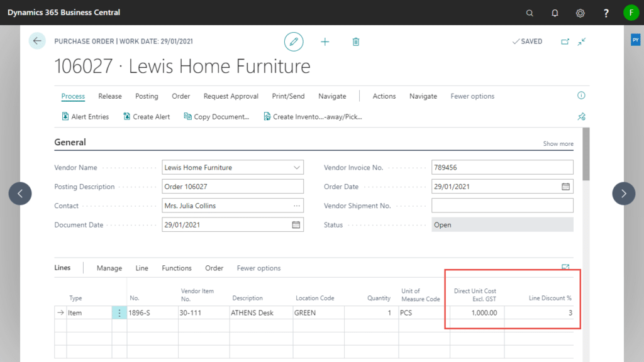Open the Print/Send menu
This screenshot has width=644, height=362.
tap(288, 96)
